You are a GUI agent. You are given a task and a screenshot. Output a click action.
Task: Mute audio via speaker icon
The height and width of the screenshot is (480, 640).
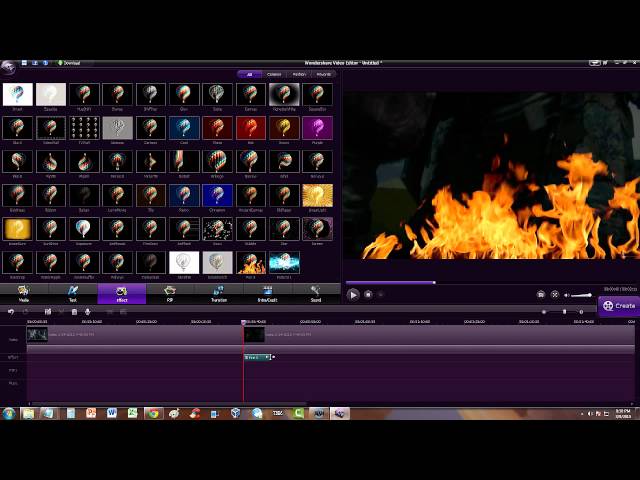pos(567,295)
